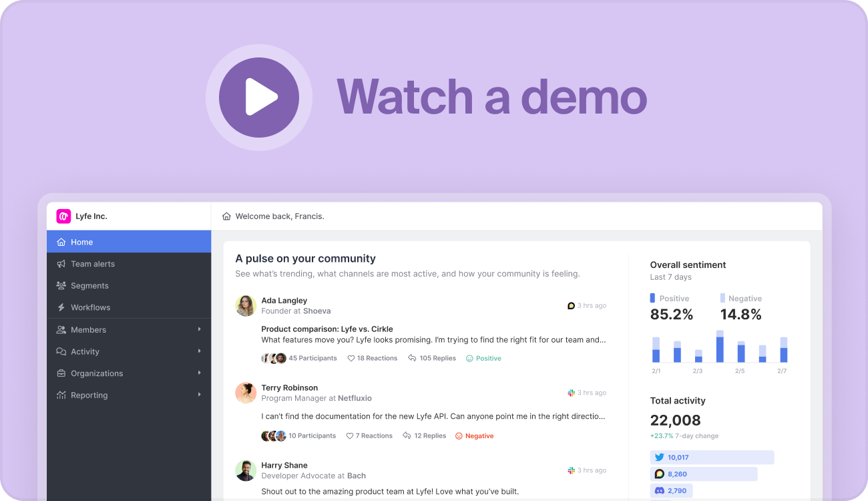Click the 2/1 bar in sentiment chart
Viewport: 868px width, 501px height.
pyautogui.click(x=656, y=350)
